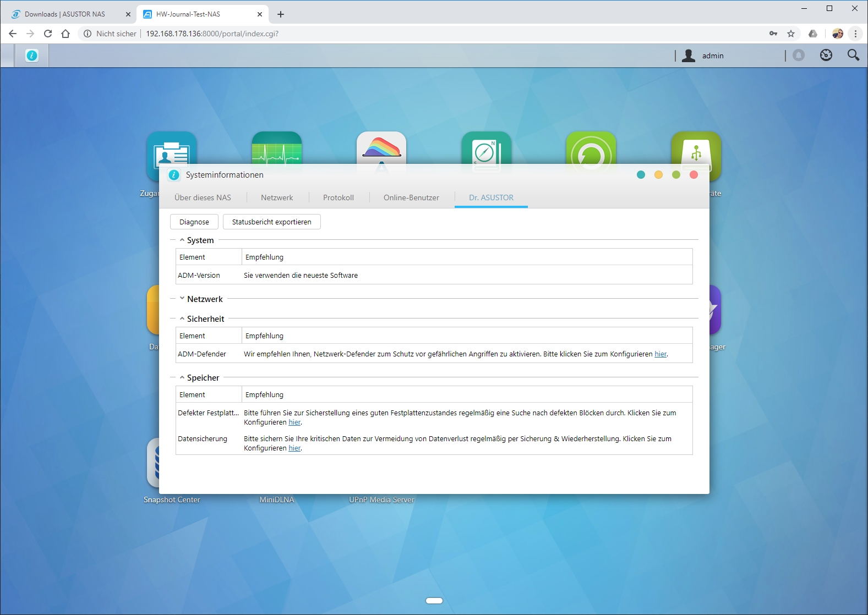Click the 'hier' link in ADM-Defender row
868x615 pixels.
coord(660,354)
